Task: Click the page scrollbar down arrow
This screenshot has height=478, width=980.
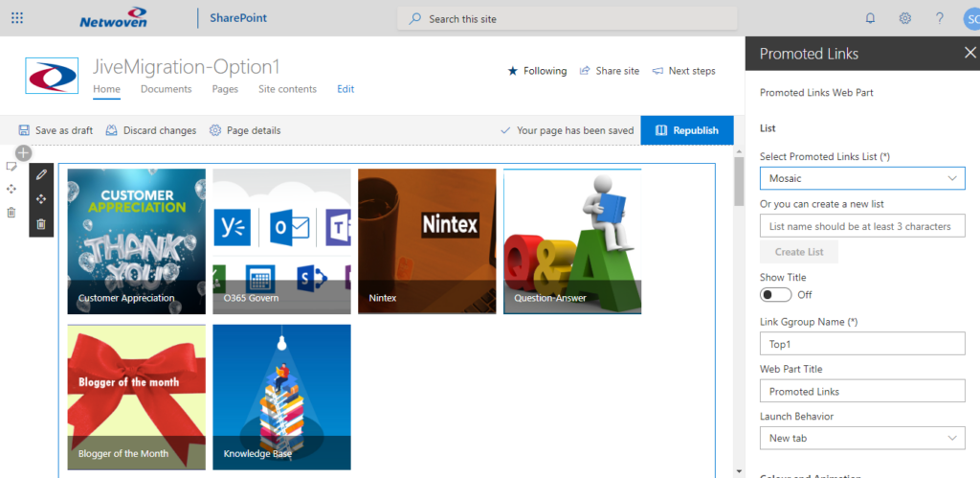Action: click(740, 471)
